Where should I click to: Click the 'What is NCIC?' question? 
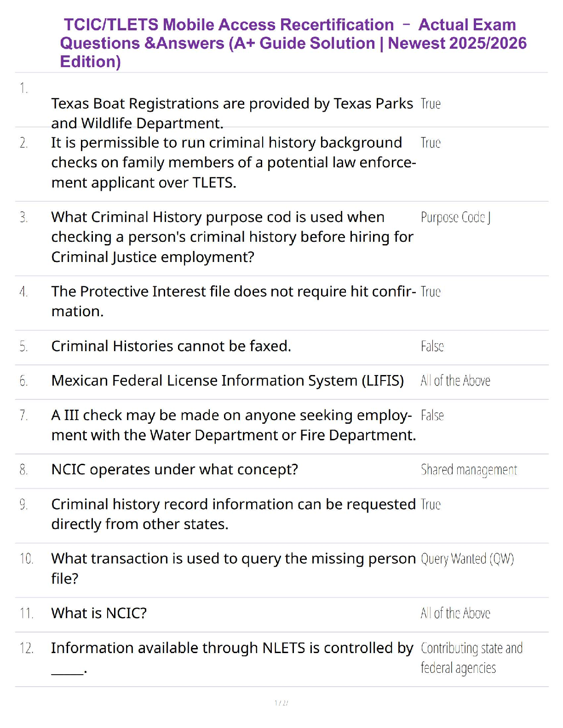coord(99,613)
